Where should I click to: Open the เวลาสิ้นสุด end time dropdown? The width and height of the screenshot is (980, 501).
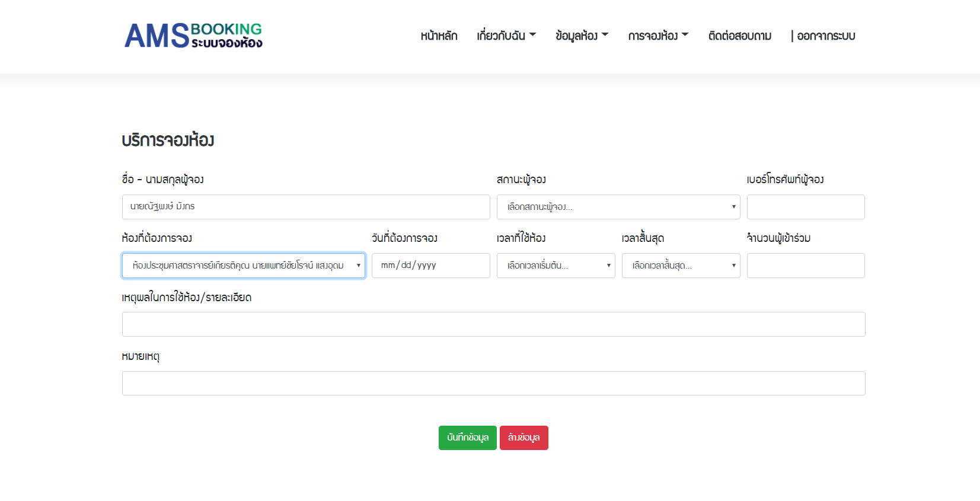click(x=681, y=266)
